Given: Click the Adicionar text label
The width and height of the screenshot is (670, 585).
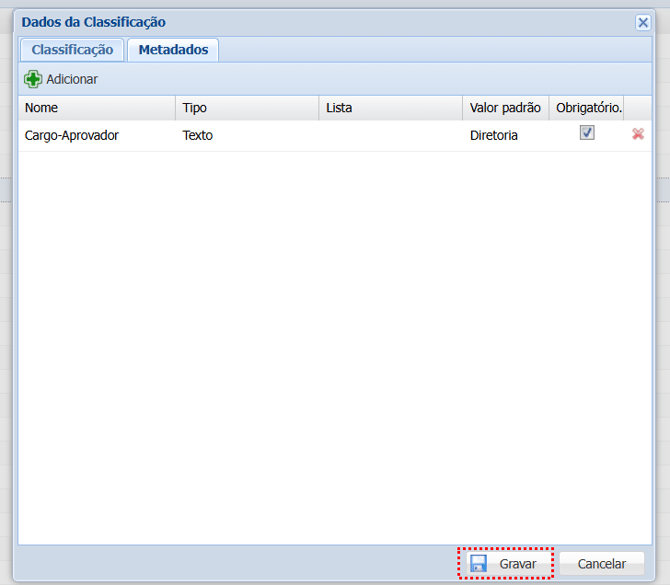Looking at the screenshot, I should (x=72, y=79).
